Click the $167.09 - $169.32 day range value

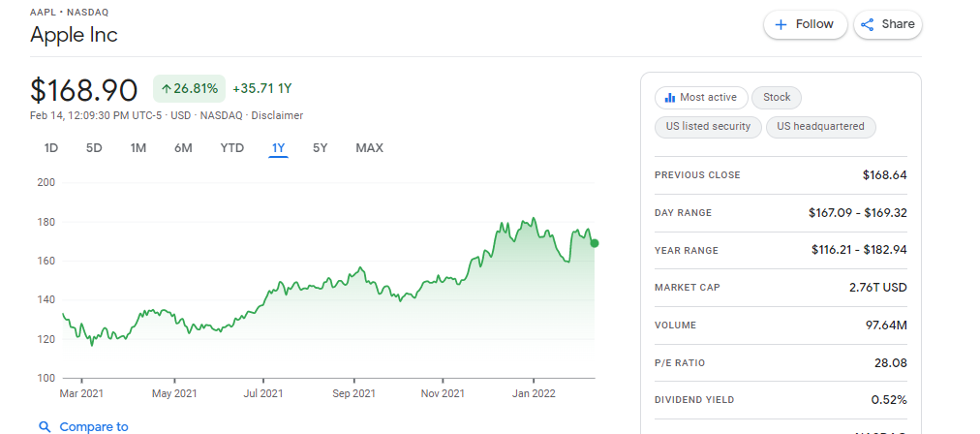coord(858,212)
